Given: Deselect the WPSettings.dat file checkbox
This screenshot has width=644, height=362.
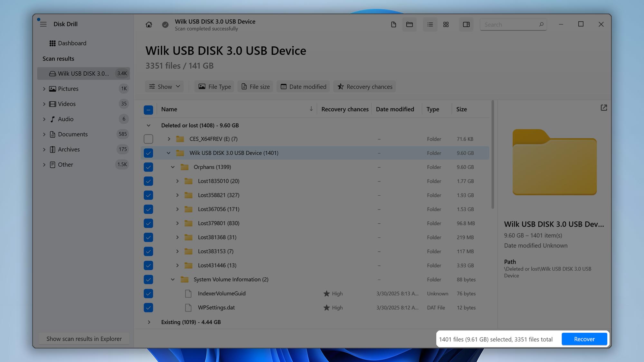Looking at the screenshot, I should pyautogui.click(x=148, y=308).
